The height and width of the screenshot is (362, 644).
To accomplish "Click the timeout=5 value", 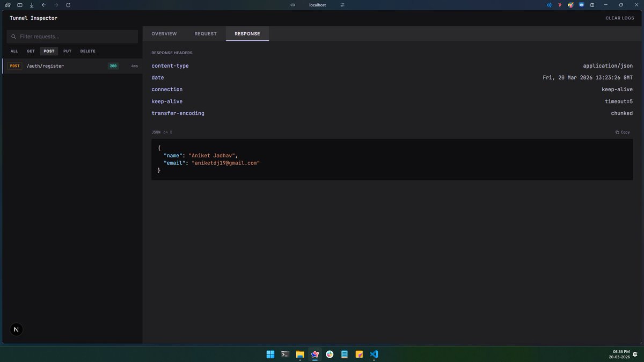I will [x=619, y=102].
